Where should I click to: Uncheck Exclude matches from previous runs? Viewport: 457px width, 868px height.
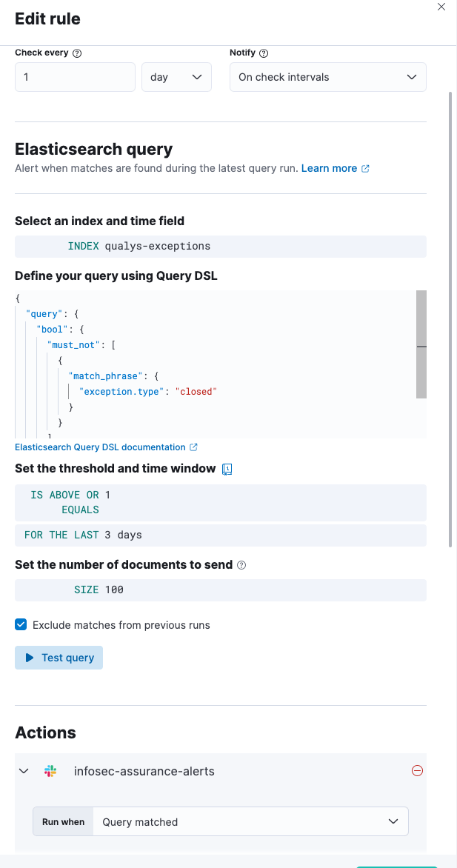click(x=21, y=624)
